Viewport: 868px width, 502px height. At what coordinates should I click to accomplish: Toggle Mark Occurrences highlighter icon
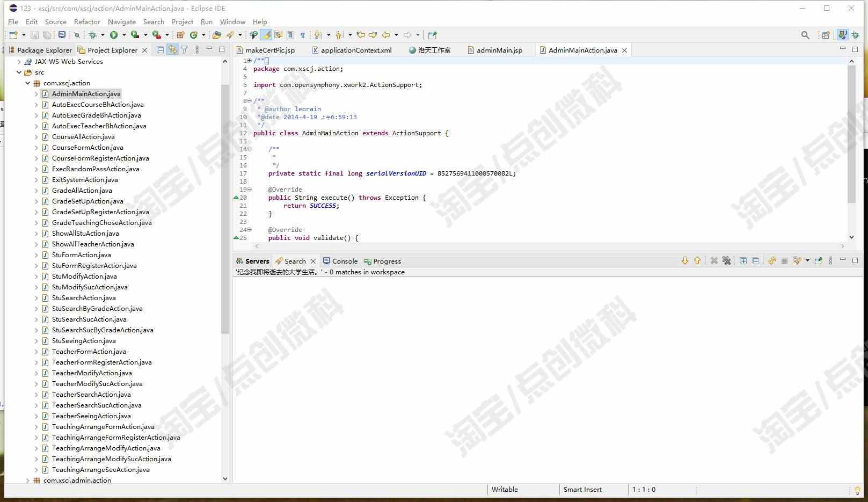pyautogui.click(x=266, y=35)
